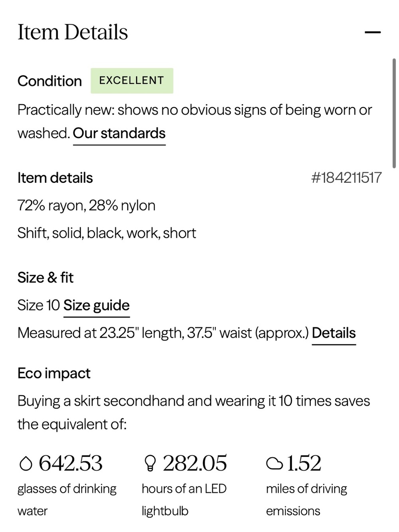The width and height of the screenshot is (399, 532).
Task: Click the EXCELLENT condition badge
Action: pos(132,81)
